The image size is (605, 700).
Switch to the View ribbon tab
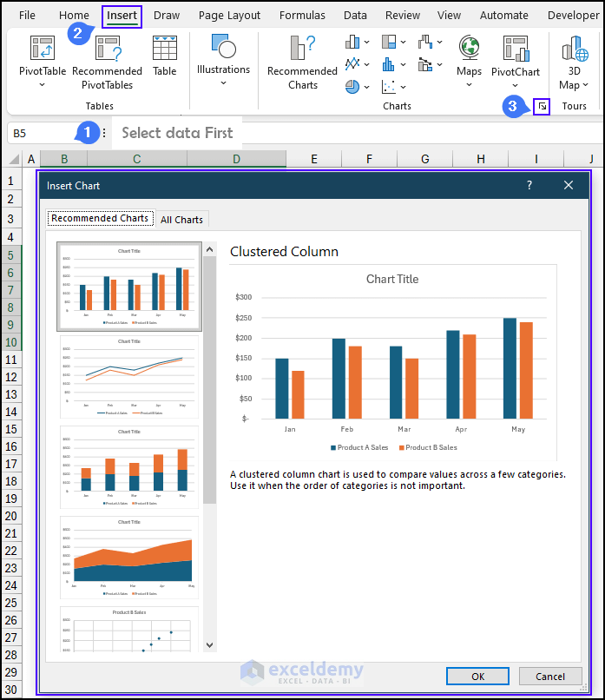tap(449, 15)
